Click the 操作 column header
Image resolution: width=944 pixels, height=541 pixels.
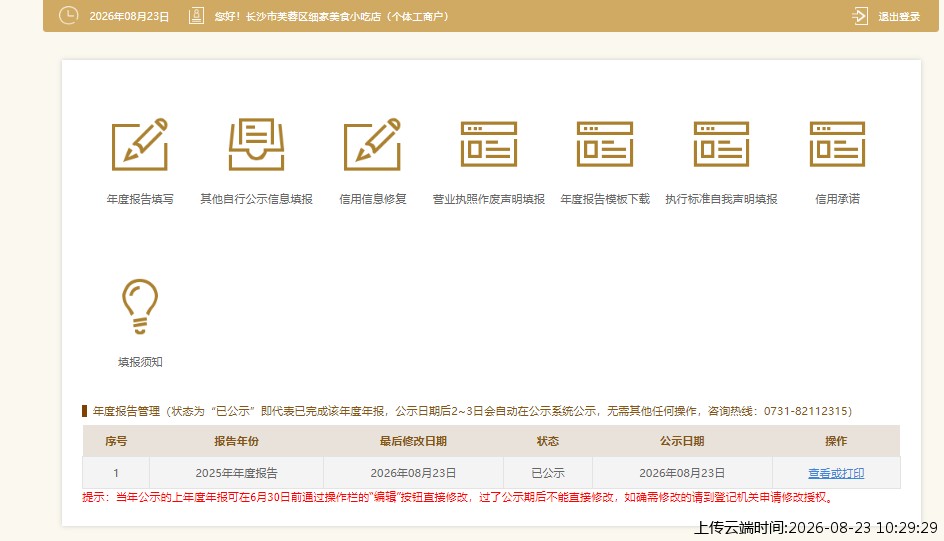tap(836, 441)
